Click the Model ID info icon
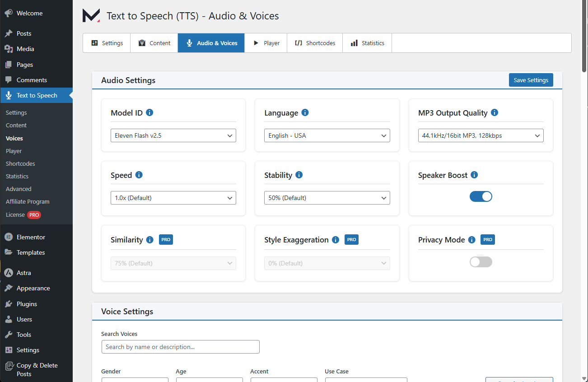 click(x=149, y=112)
